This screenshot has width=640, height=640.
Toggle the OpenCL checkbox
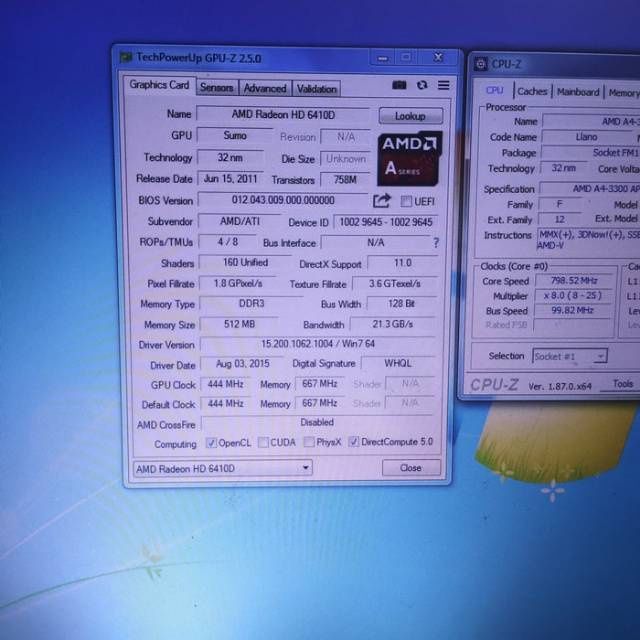pos(211,443)
